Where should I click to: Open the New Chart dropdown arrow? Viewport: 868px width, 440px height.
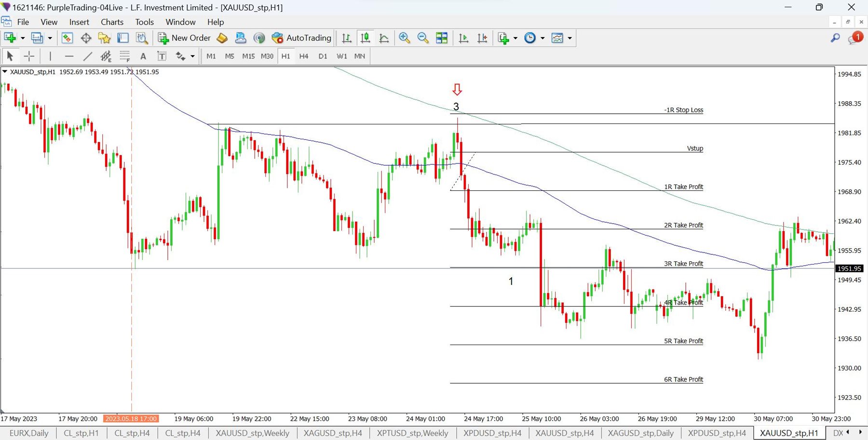point(23,38)
